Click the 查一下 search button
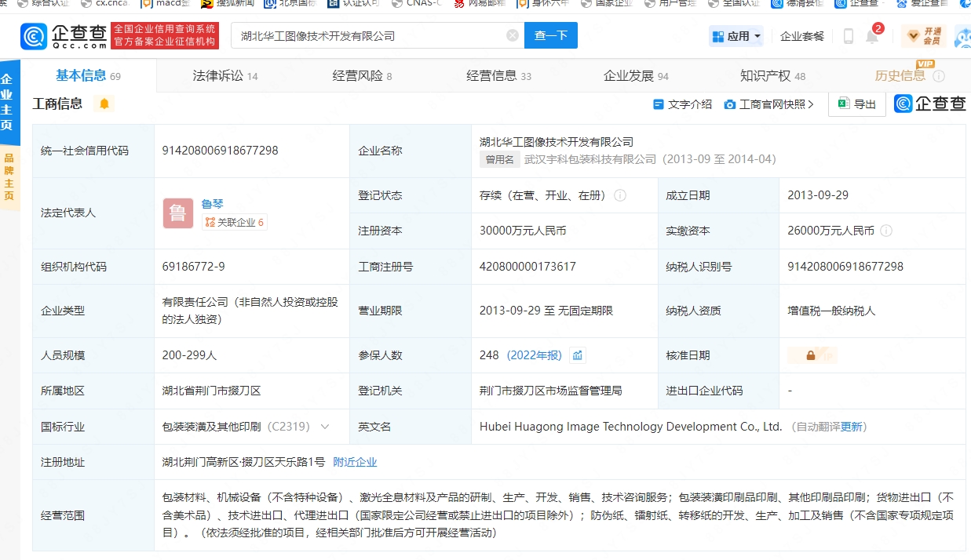Image resolution: width=971 pixels, height=560 pixels. (551, 35)
